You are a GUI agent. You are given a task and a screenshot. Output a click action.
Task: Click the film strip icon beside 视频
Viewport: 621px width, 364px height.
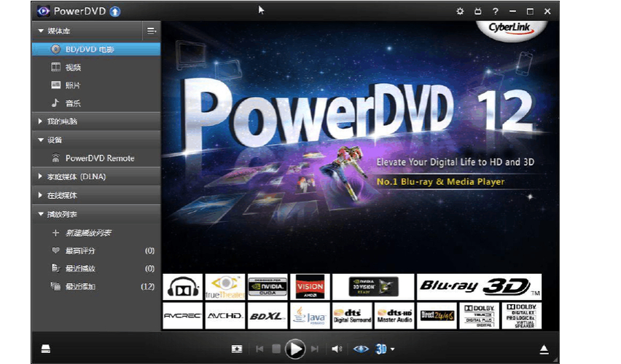coord(56,67)
